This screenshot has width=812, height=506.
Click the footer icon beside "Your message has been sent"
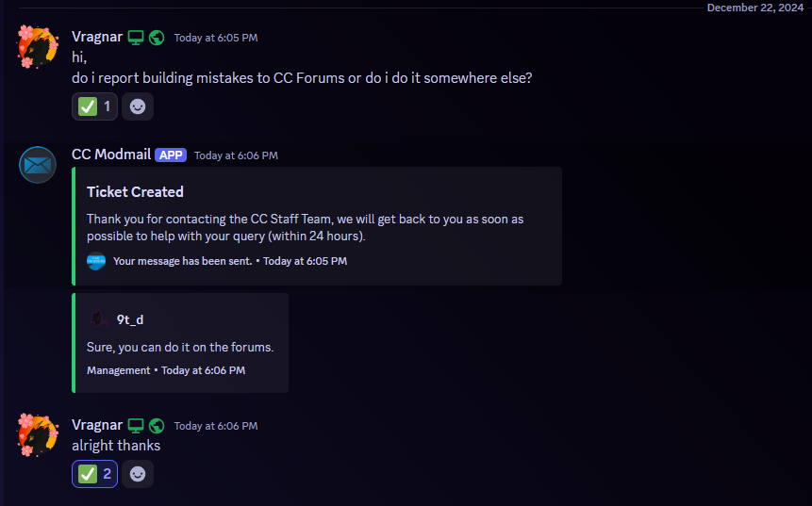[96, 261]
